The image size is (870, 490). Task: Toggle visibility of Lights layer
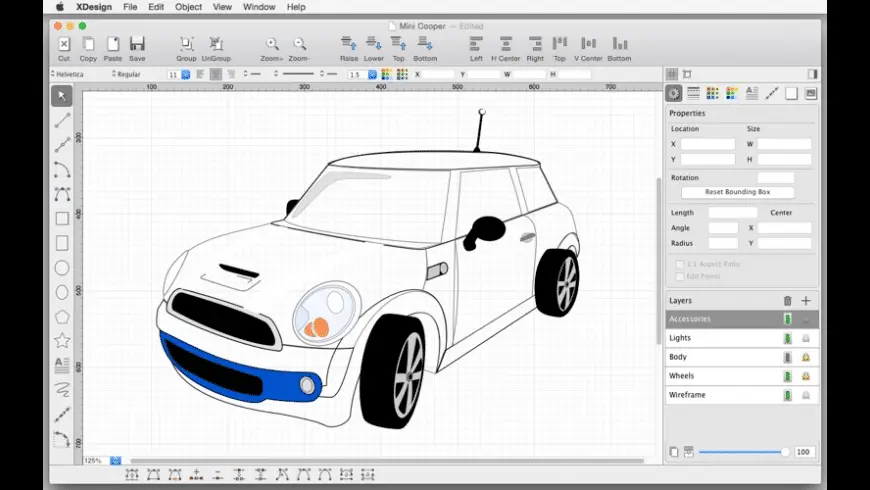[787, 338]
